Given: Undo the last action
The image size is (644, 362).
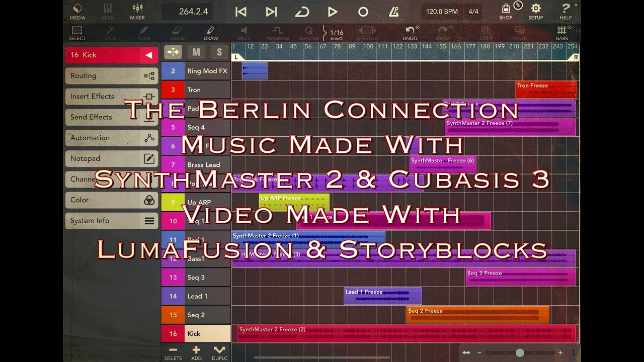Looking at the screenshot, I should tap(410, 33).
